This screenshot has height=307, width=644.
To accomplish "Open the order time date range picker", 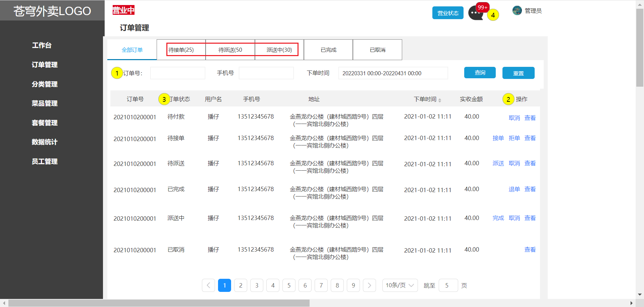I will (x=393, y=73).
